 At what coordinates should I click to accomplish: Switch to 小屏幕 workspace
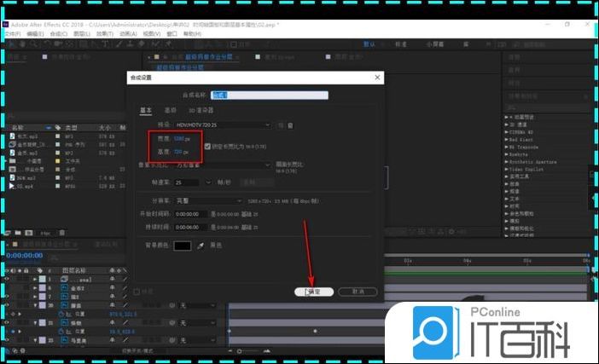(435, 44)
